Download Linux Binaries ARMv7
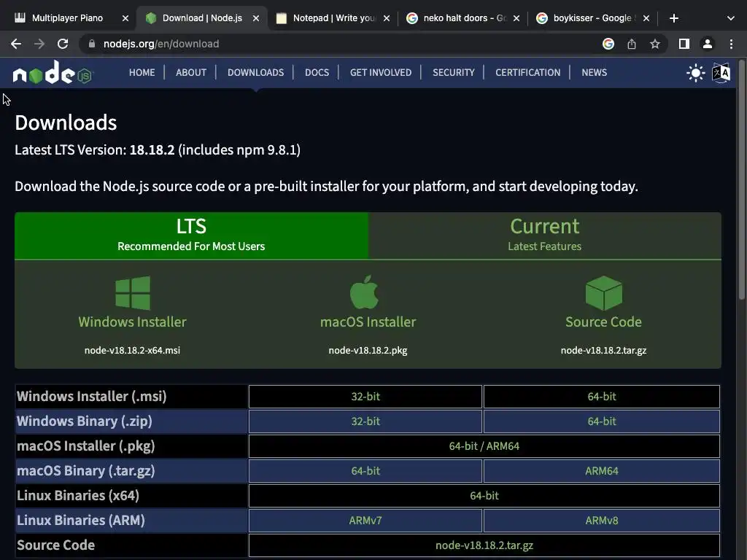Screen dimensions: 747x560 click(365, 521)
